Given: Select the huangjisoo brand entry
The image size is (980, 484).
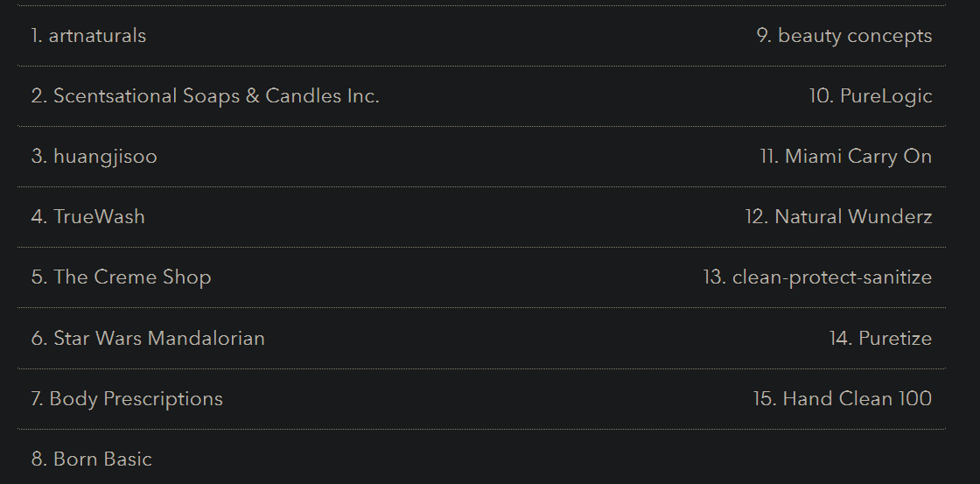Looking at the screenshot, I should pyautogui.click(x=94, y=157).
